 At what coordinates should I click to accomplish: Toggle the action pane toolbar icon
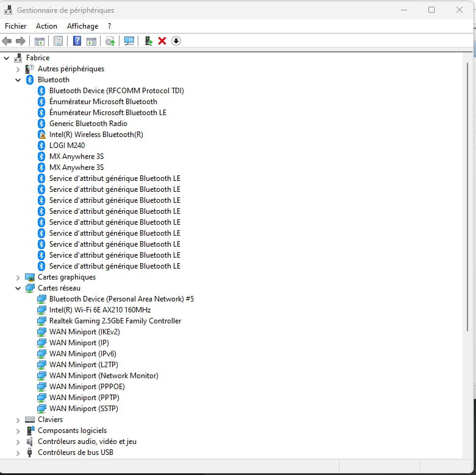[91, 41]
